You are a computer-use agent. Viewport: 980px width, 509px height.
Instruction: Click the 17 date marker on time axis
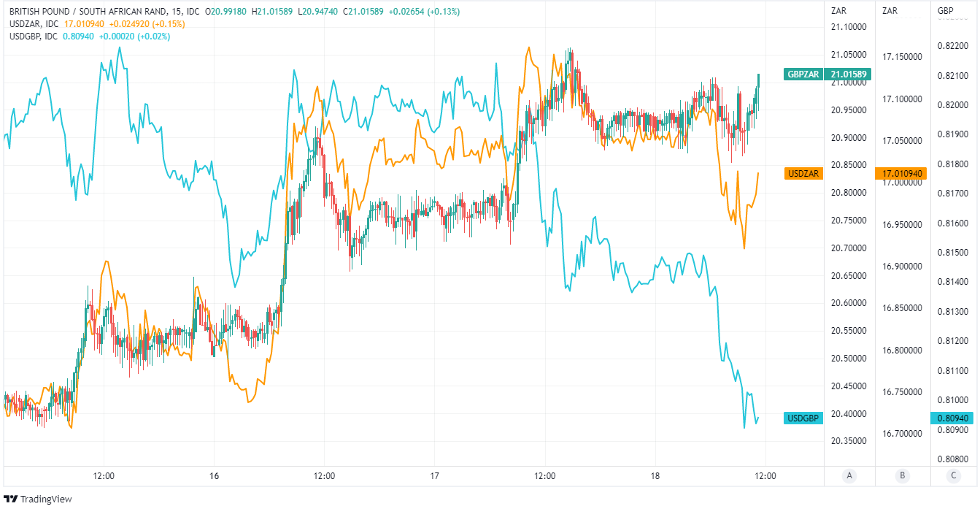tap(434, 476)
